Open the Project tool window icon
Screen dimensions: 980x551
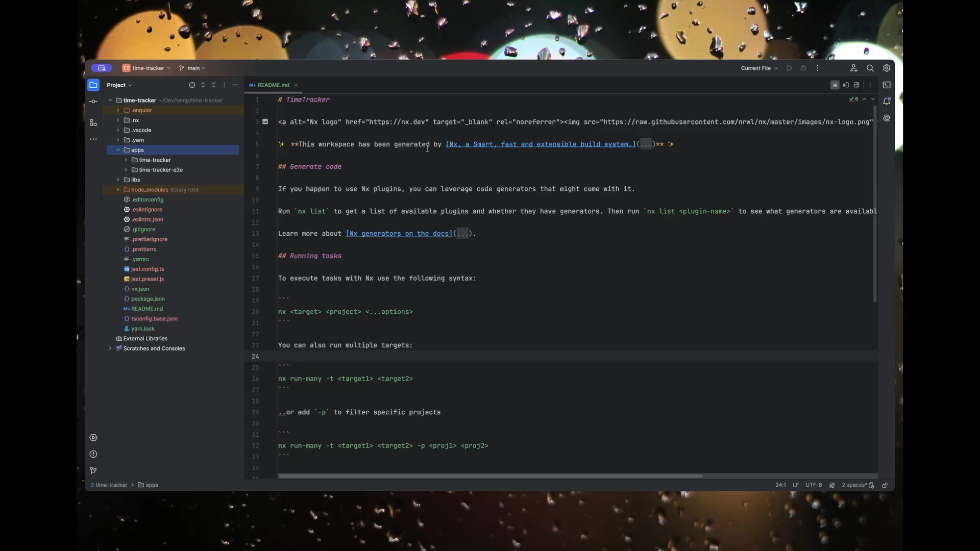(x=93, y=85)
